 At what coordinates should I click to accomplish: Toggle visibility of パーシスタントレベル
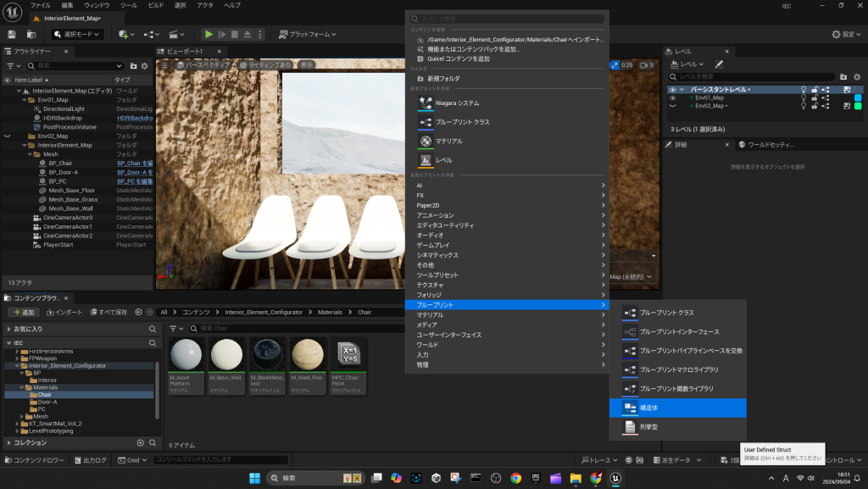[x=672, y=89]
